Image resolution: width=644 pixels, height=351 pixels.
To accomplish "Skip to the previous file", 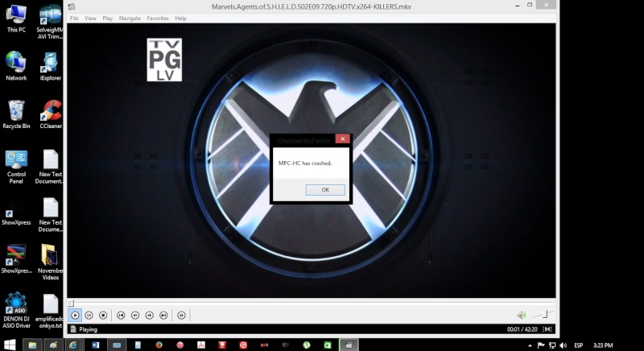I will (121, 316).
